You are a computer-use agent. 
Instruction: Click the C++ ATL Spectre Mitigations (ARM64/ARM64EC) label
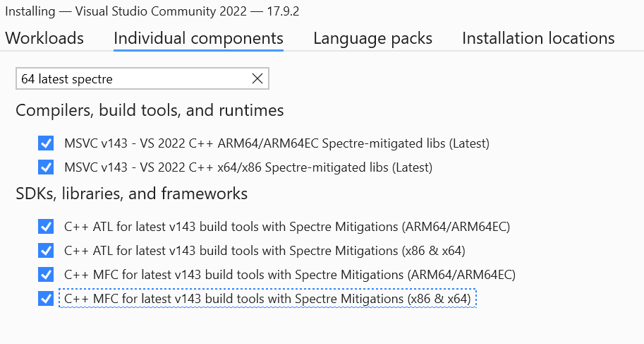(x=286, y=227)
